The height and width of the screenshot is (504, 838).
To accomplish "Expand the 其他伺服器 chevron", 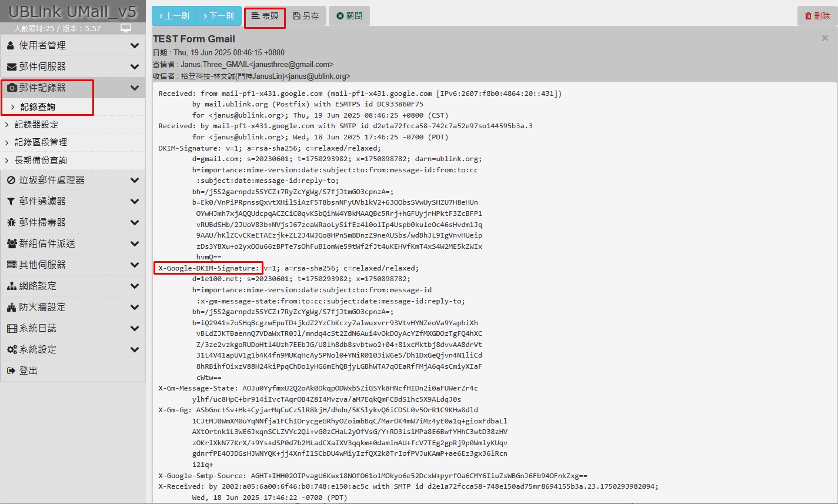I will pyautogui.click(x=135, y=265).
